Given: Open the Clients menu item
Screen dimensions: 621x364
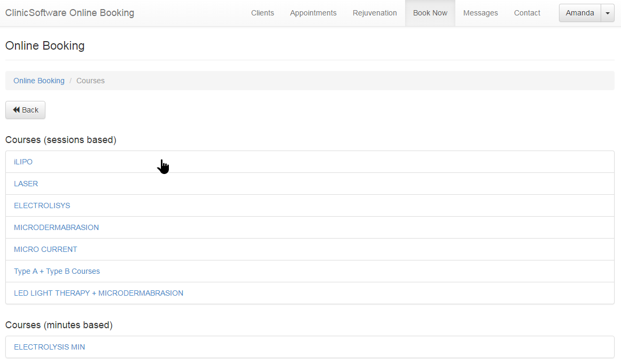Looking at the screenshot, I should [x=262, y=13].
